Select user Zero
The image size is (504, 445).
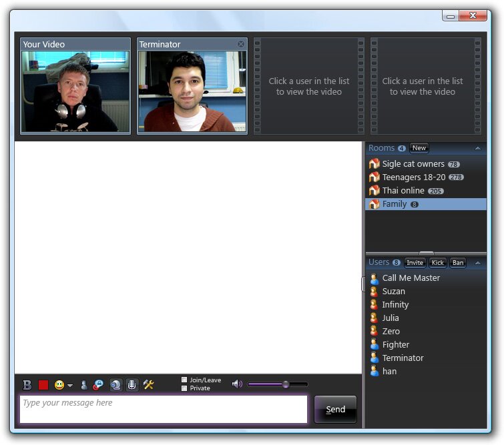pos(426,332)
